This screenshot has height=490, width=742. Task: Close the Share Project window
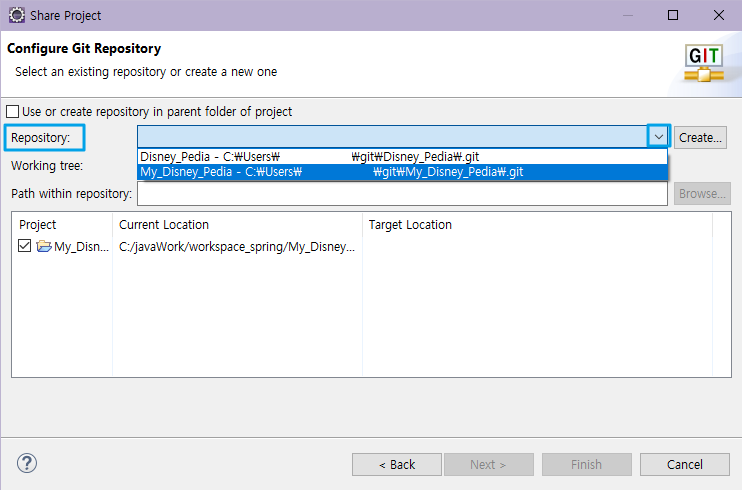[x=718, y=15]
